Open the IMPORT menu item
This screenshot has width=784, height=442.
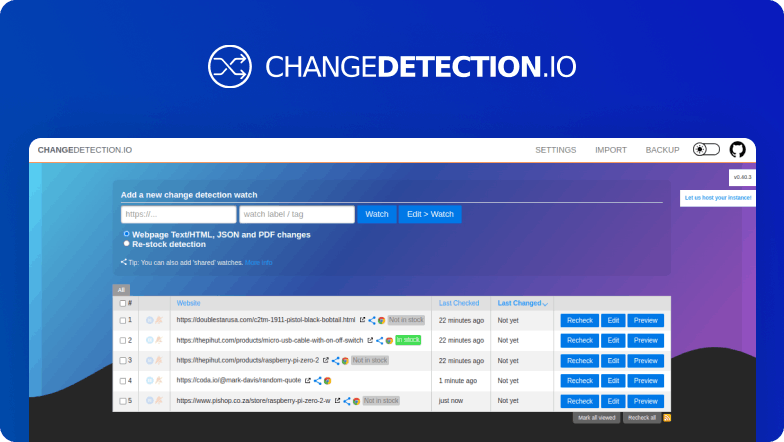point(610,150)
